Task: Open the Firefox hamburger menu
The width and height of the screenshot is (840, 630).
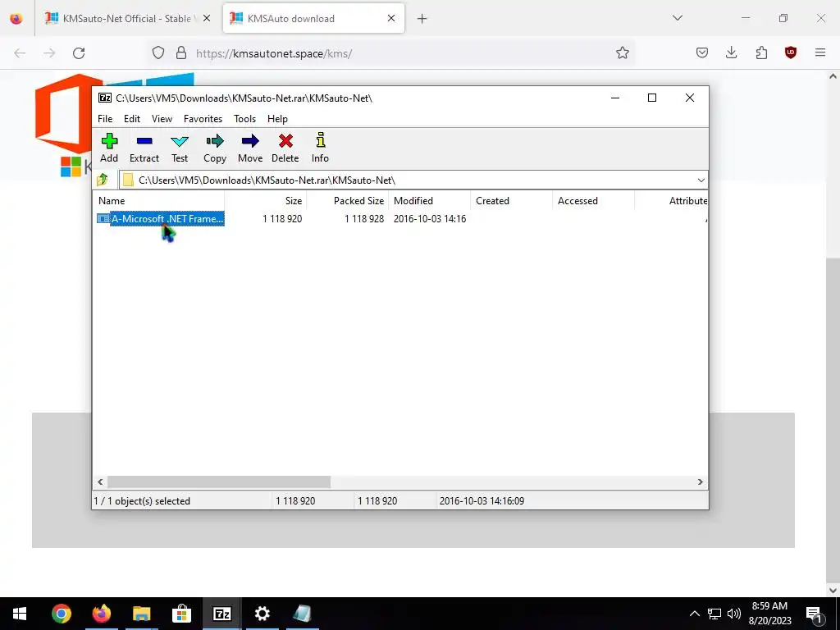Action: 820,52
